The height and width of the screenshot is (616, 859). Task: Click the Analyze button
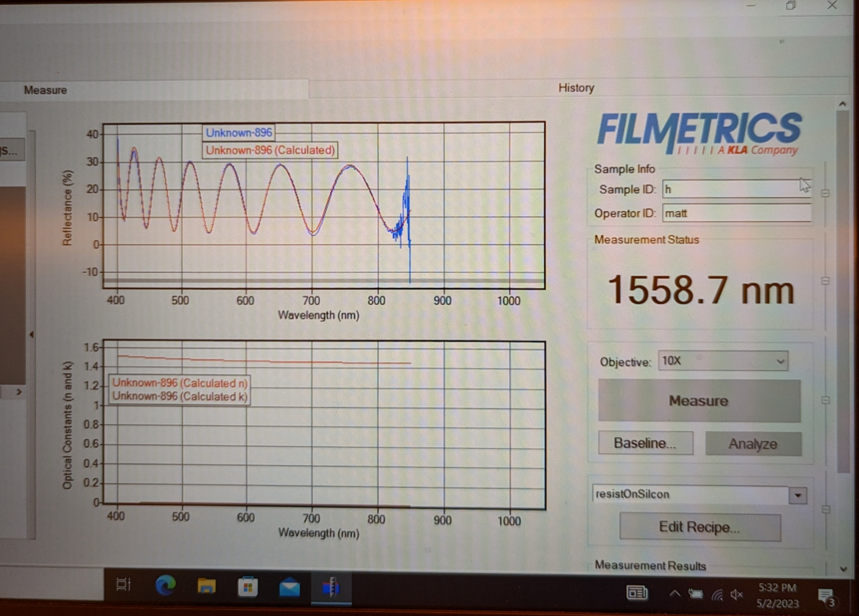click(753, 443)
